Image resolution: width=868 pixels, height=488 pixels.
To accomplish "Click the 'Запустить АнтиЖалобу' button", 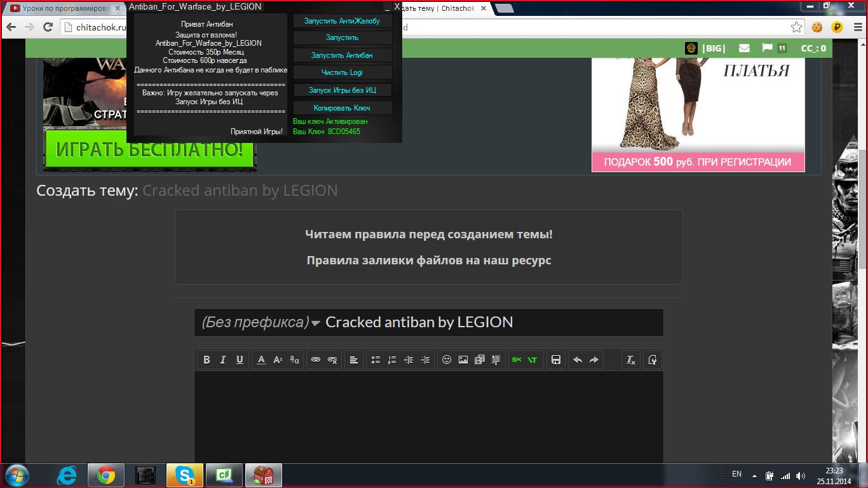I will (342, 21).
